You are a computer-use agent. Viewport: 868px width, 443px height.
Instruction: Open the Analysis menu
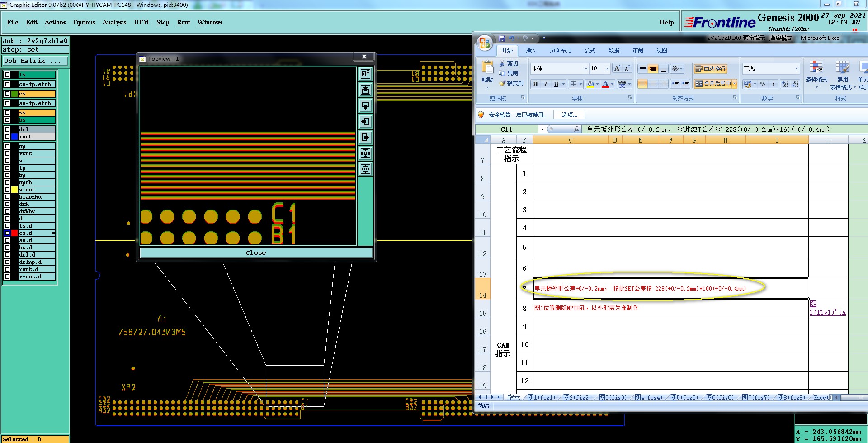coord(114,22)
